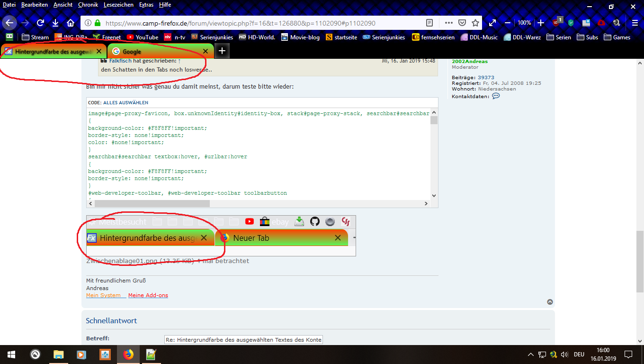Jump to top with the arrow icon
This screenshot has height=364, width=644.
[x=550, y=302]
